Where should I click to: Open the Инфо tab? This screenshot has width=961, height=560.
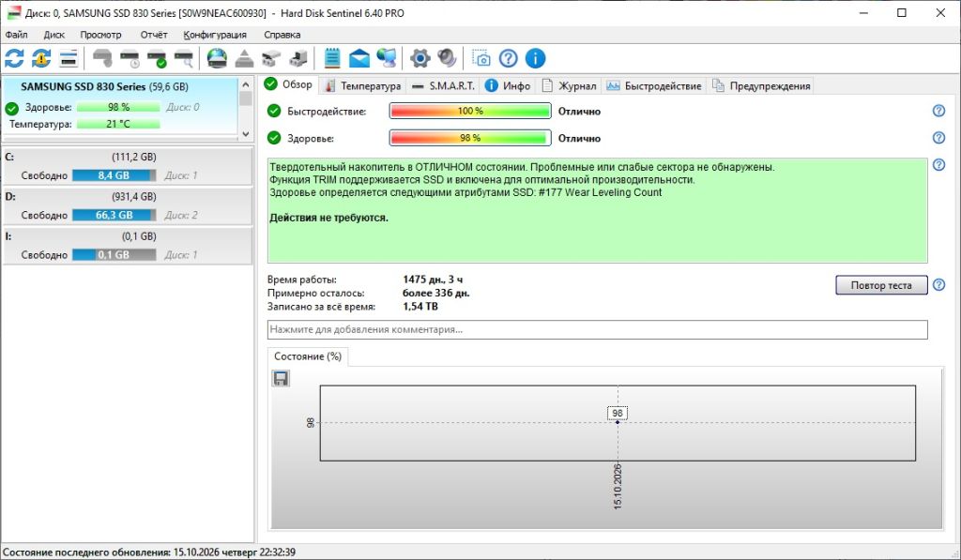click(x=508, y=85)
